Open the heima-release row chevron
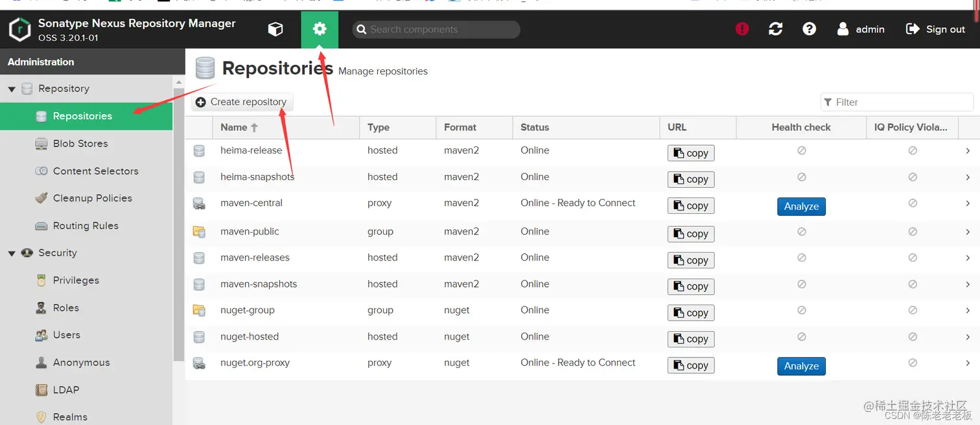The width and height of the screenshot is (980, 425). [968, 150]
